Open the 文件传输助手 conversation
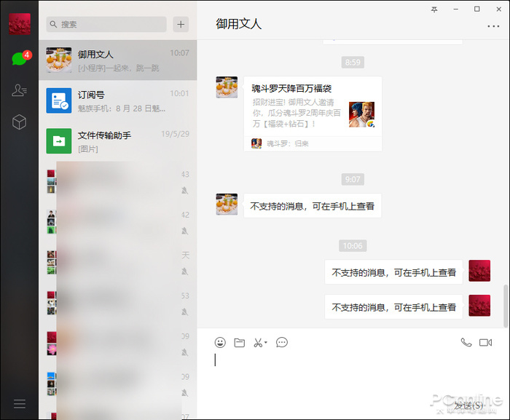The width and height of the screenshot is (510, 420). [118, 141]
